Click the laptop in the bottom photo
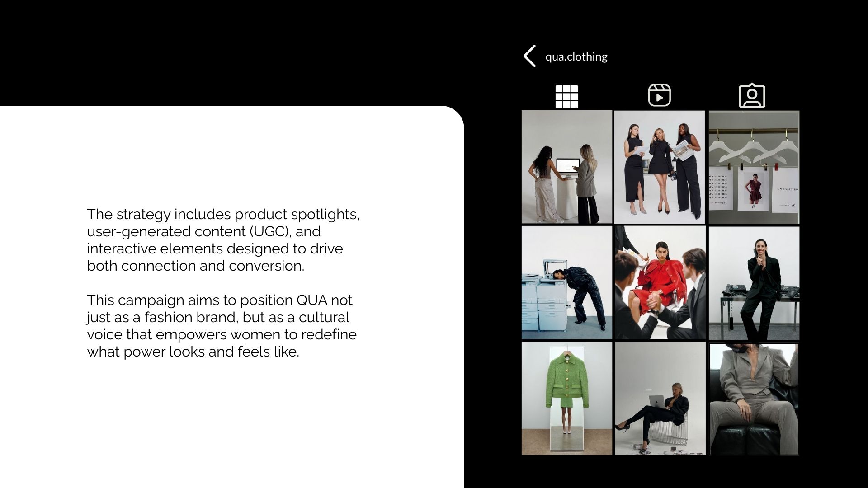The width and height of the screenshot is (868, 488). (657, 402)
